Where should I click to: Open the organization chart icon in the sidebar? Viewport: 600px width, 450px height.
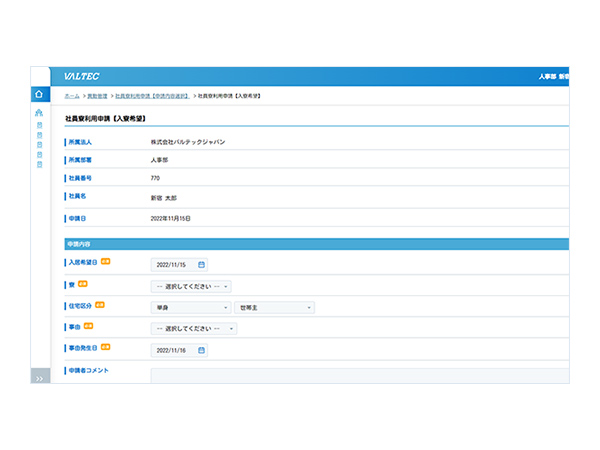pyautogui.click(x=39, y=113)
